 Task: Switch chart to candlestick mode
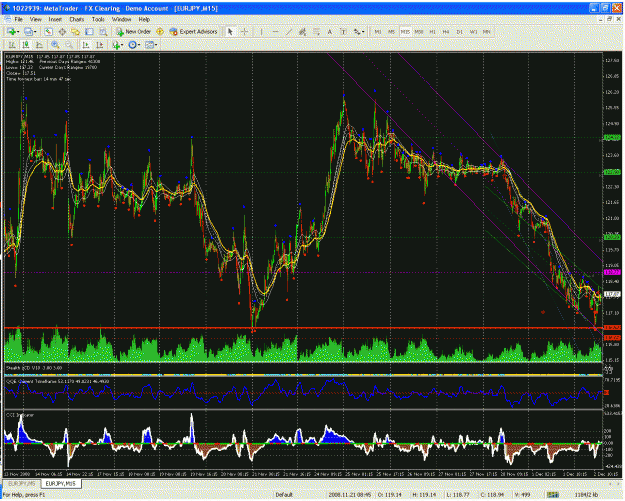[x=26, y=45]
